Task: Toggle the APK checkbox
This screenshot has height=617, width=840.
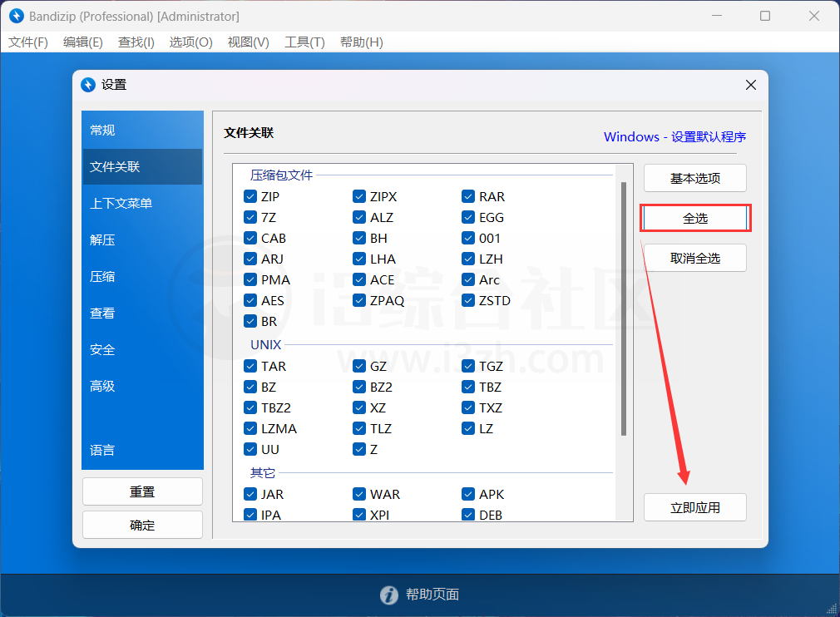Action: coord(468,495)
